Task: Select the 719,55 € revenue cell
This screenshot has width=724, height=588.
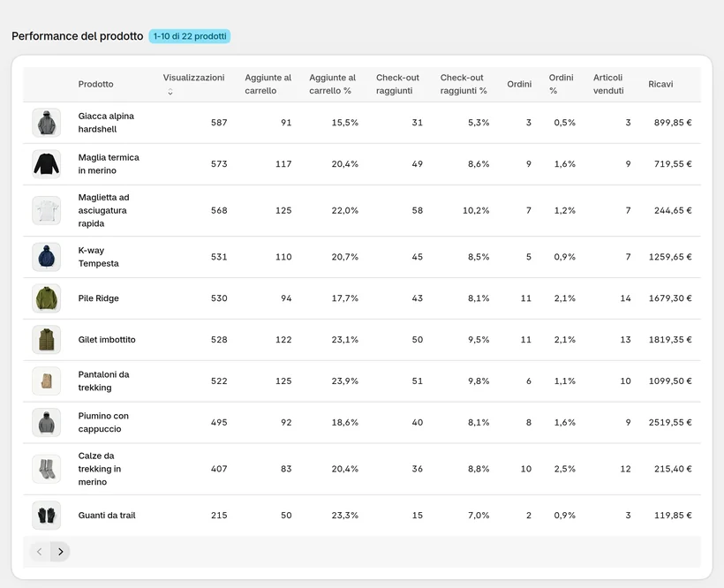Action: click(673, 164)
